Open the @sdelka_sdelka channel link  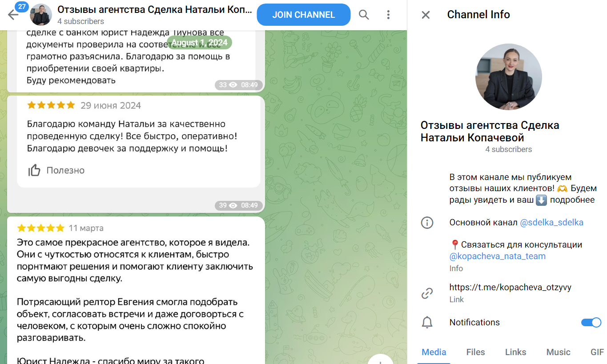tap(551, 223)
